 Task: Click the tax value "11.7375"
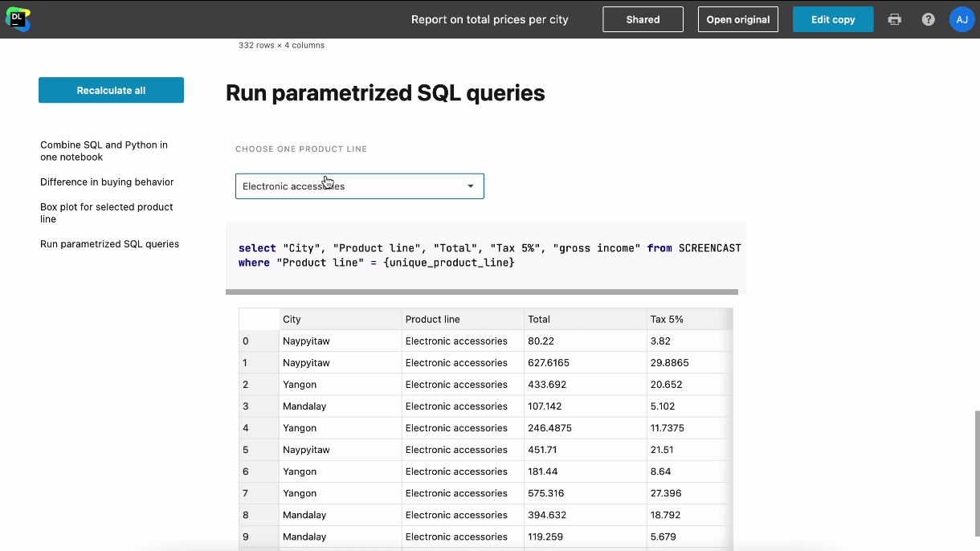668,428
